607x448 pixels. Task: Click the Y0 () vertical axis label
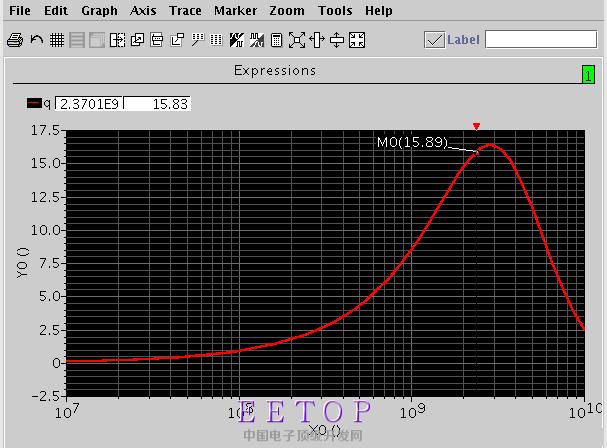click(22, 263)
